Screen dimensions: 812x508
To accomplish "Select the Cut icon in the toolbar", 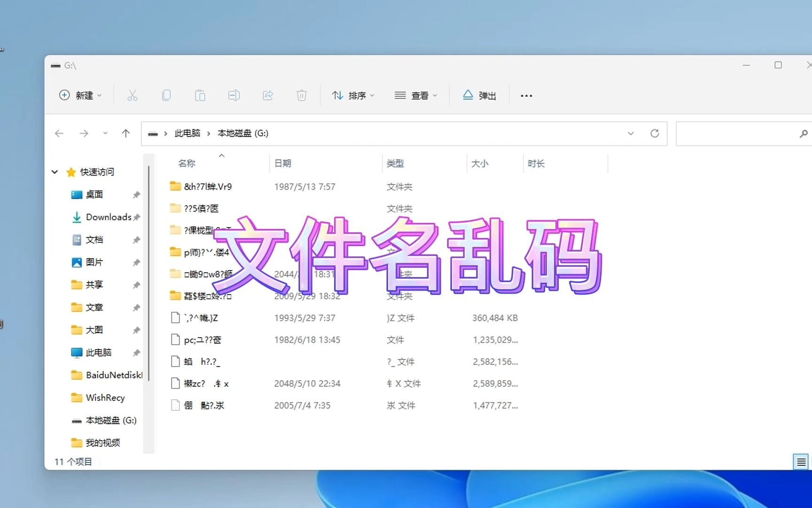I will [x=133, y=95].
